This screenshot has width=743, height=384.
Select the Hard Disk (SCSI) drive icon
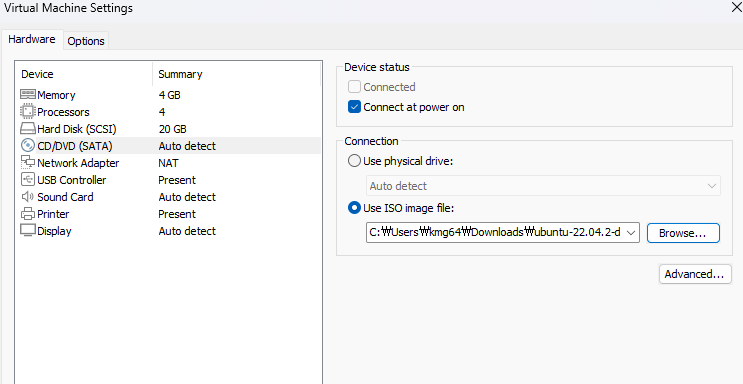pyautogui.click(x=28, y=128)
